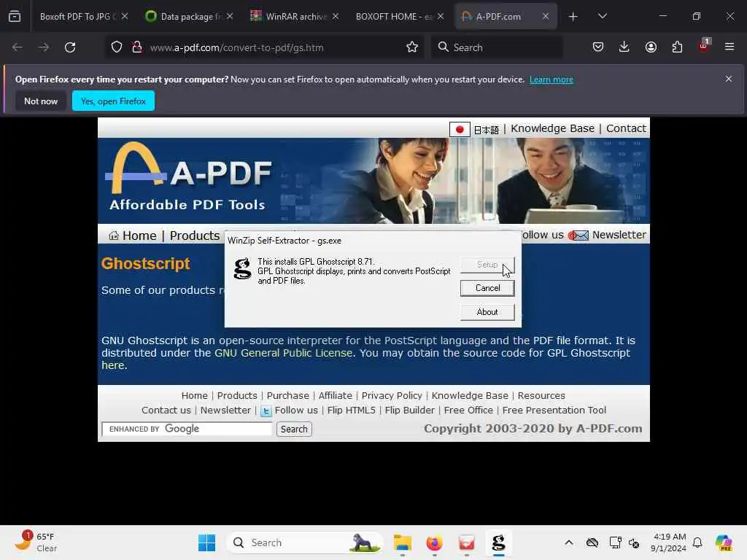Switch to the BOXOFT HOME tab
Image resolution: width=747 pixels, height=560 pixels.
coord(399,16)
